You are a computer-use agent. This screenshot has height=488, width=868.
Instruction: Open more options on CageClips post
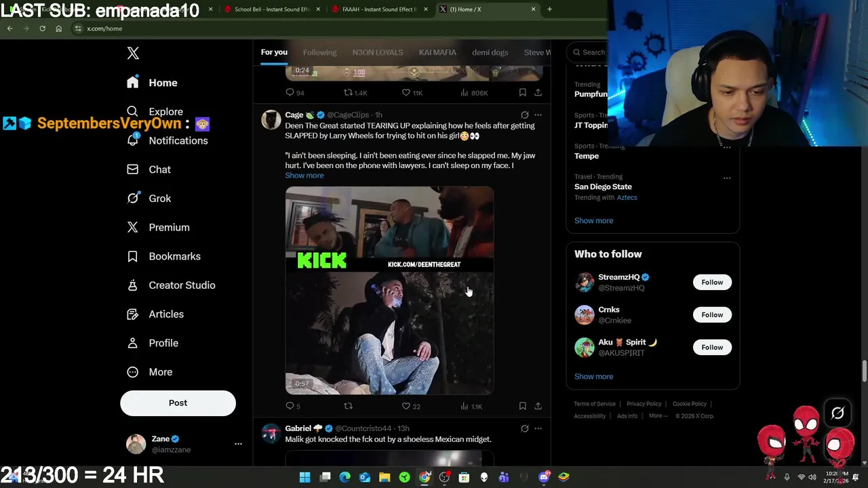[x=538, y=115]
